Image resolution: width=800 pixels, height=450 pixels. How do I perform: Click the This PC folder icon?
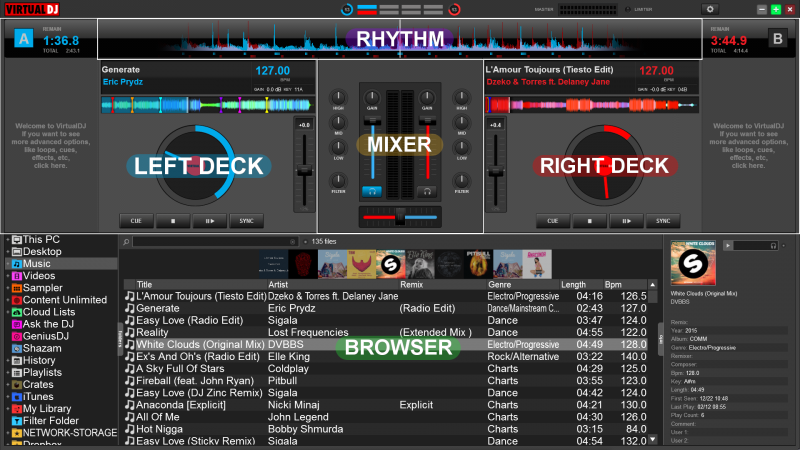(17, 239)
